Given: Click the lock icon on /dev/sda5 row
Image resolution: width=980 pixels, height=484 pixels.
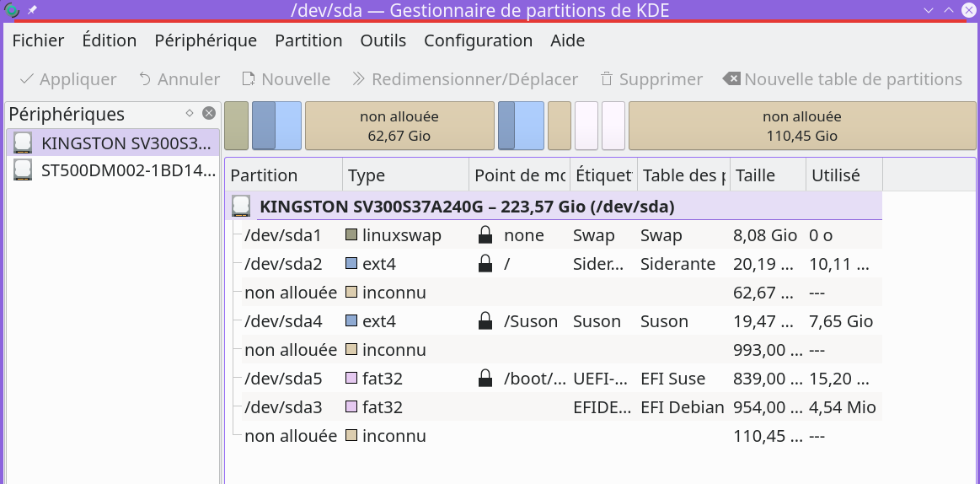Looking at the screenshot, I should point(485,379).
